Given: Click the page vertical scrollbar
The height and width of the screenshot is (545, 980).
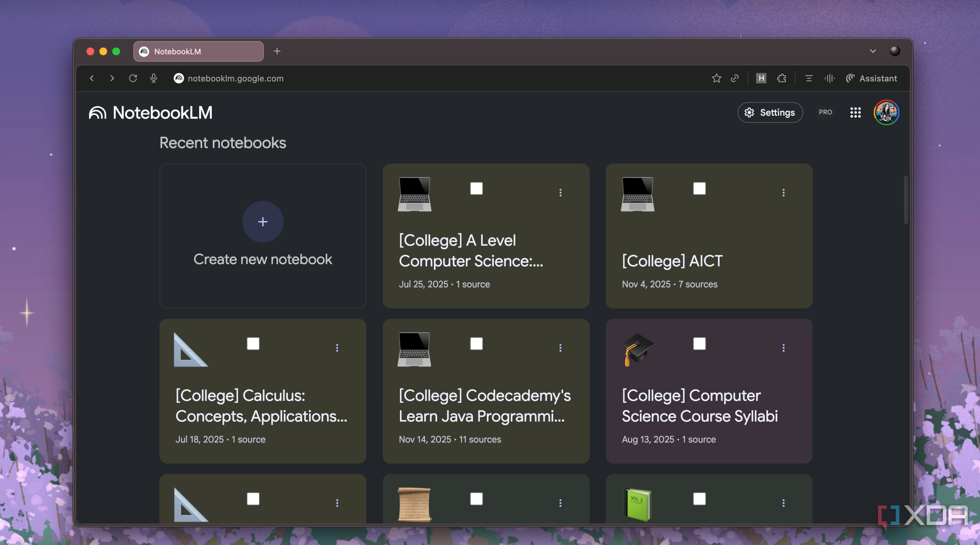Looking at the screenshot, I should tap(905, 199).
